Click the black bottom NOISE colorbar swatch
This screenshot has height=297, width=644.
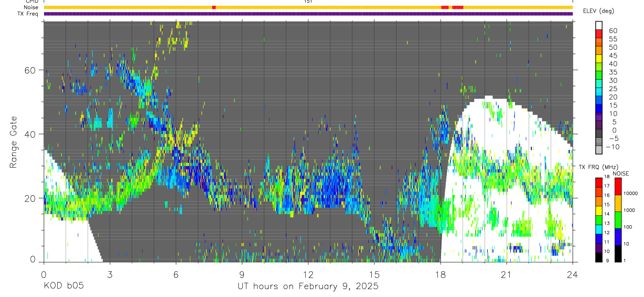[618, 254]
